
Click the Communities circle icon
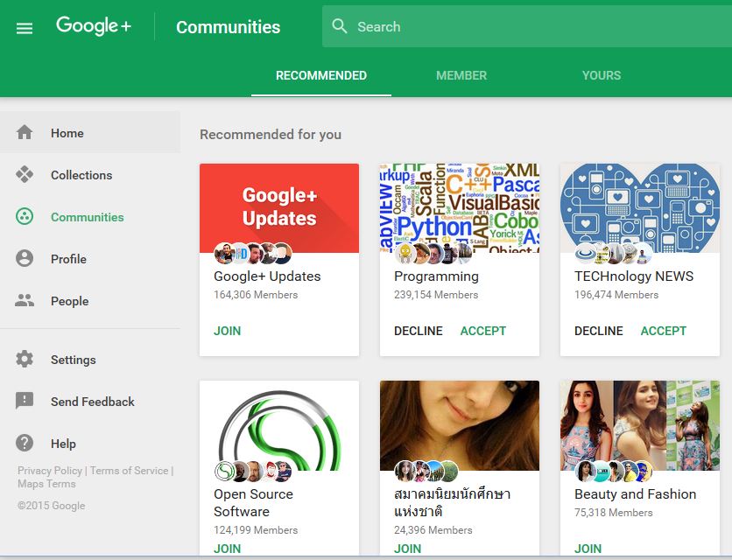(25, 216)
